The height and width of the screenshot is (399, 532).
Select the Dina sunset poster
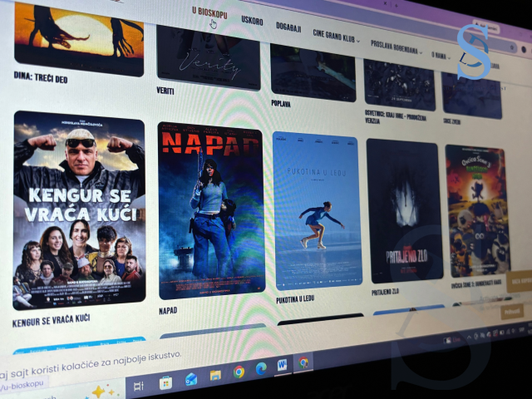coord(79,38)
